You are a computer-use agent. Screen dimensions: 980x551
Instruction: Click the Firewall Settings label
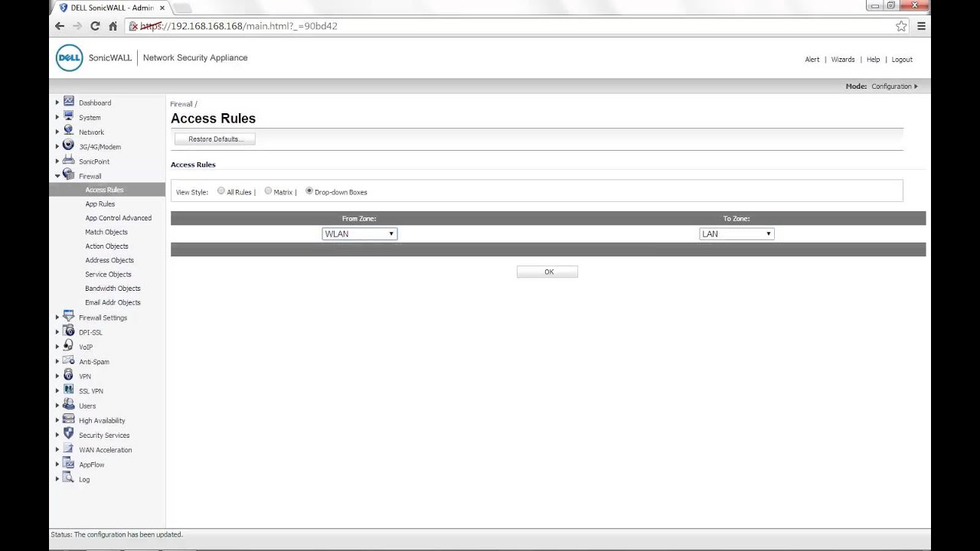103,318
